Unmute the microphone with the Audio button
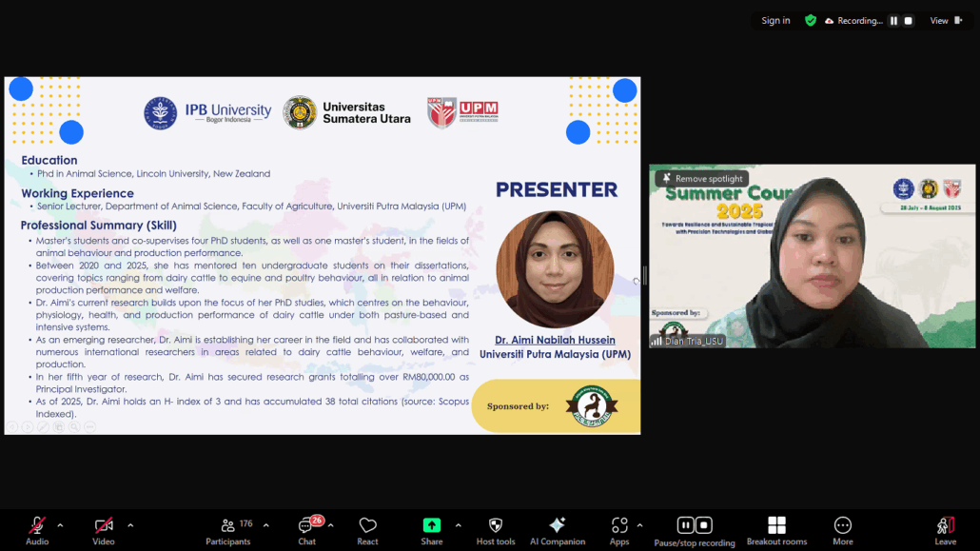980x551 pixels. pos(37,526)
